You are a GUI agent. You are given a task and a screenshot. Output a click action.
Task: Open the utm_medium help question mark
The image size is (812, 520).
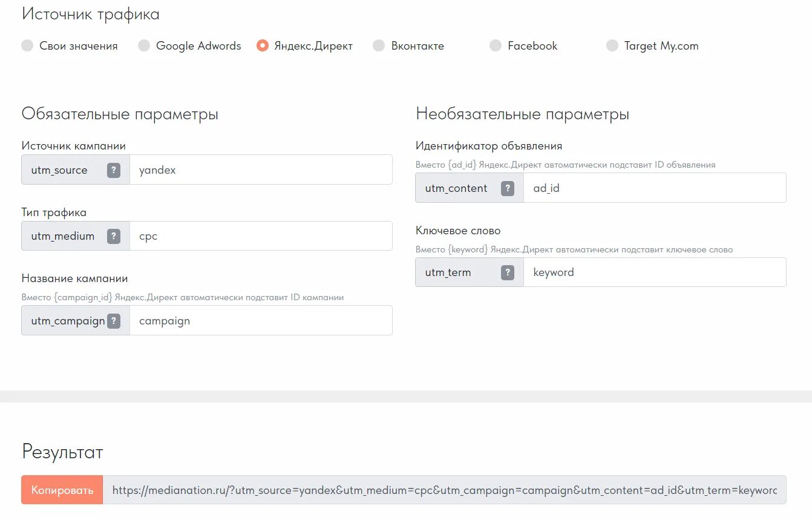coord(114,236)
